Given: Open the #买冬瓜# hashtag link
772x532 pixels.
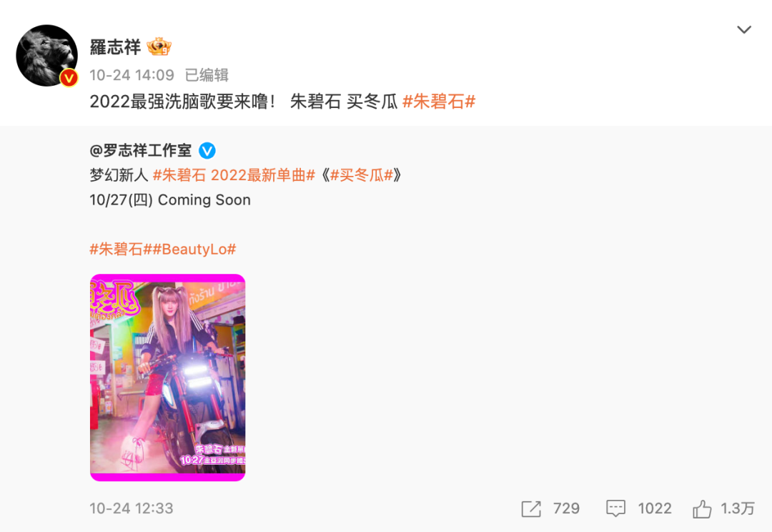Looking at the screenshot, I should point(362,175).
